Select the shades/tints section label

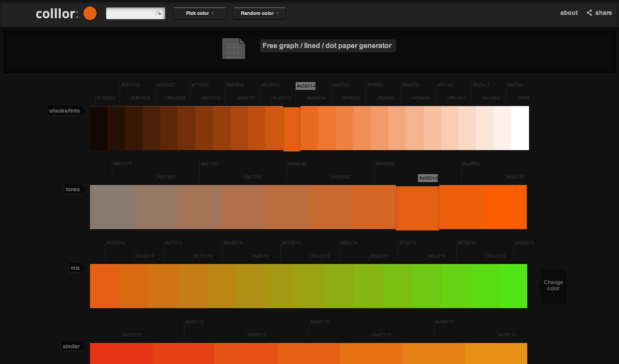coord(64,110)
